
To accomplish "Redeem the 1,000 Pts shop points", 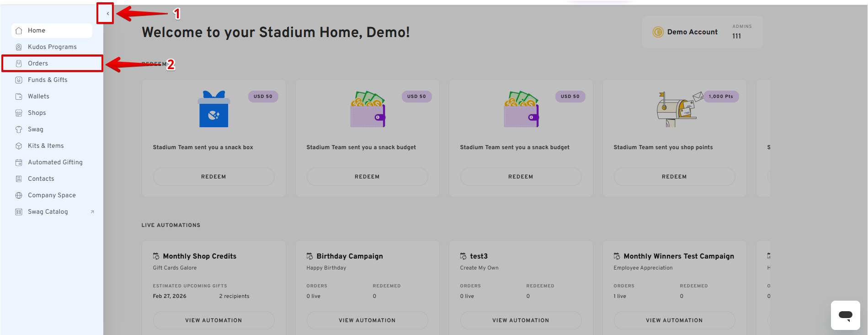I will tap(674, 177).
